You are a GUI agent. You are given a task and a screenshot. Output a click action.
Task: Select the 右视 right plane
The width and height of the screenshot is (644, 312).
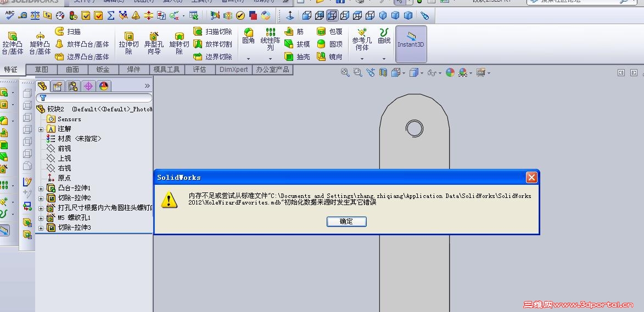click(x=59, y=168)
